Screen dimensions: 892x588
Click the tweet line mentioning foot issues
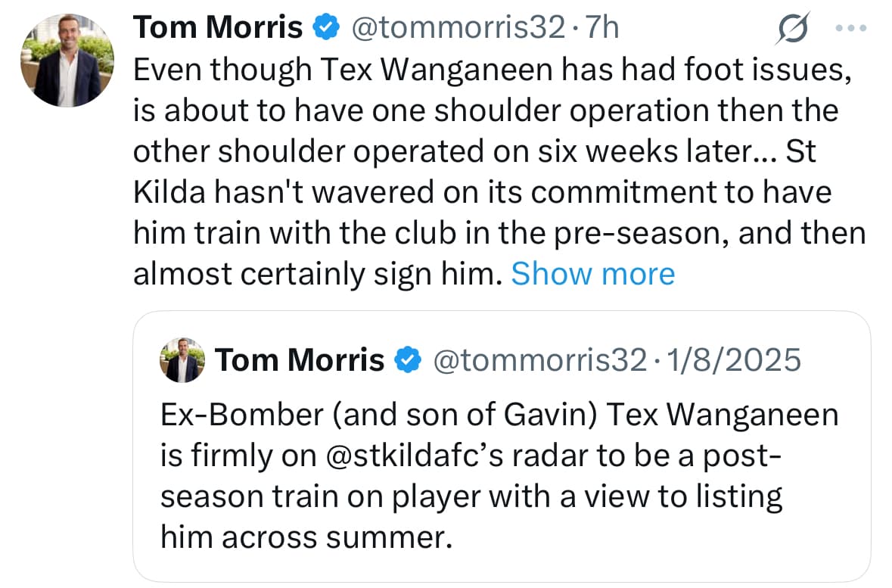click(x=488, y=70)
